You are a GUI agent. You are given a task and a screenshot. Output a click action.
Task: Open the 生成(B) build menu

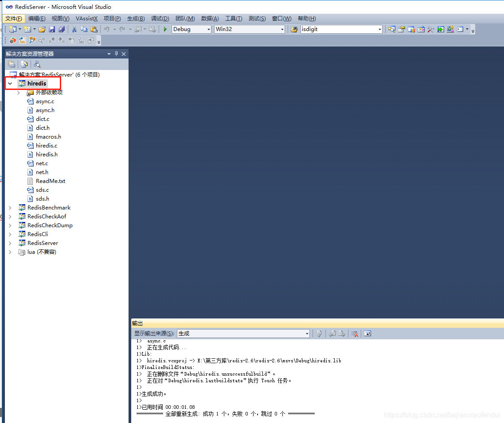(x=136, y=19)
